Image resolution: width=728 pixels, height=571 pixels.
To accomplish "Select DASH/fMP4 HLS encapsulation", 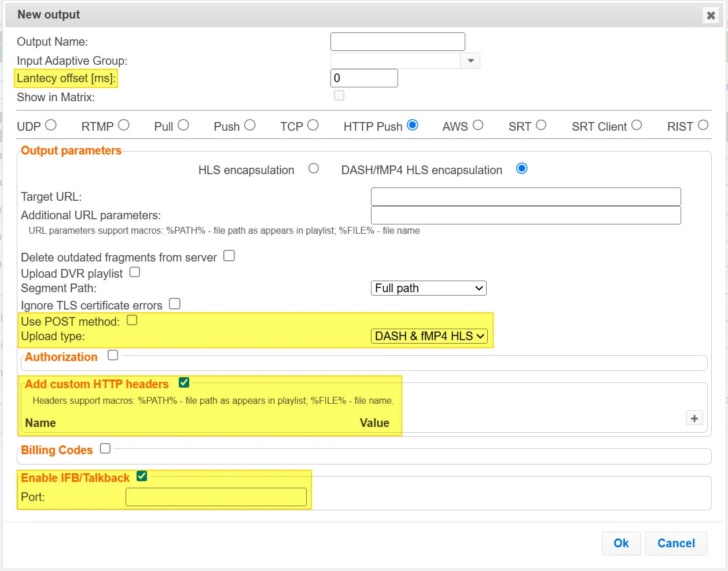I will click(x=522, y=168).
